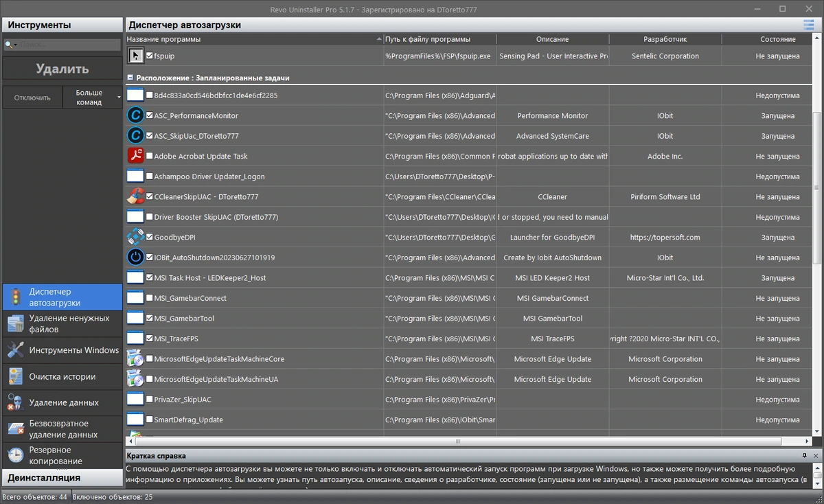Click the CCleanerSkipUAC program icon

point(135,196)
